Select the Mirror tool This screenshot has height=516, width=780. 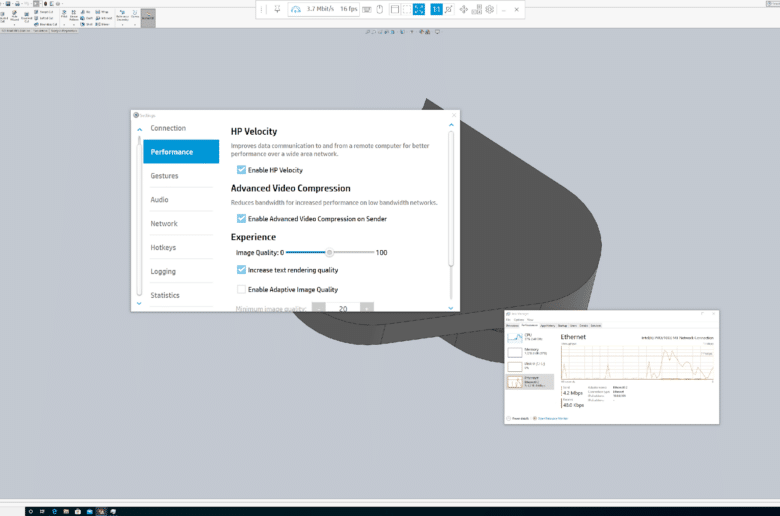click(102, 24)
